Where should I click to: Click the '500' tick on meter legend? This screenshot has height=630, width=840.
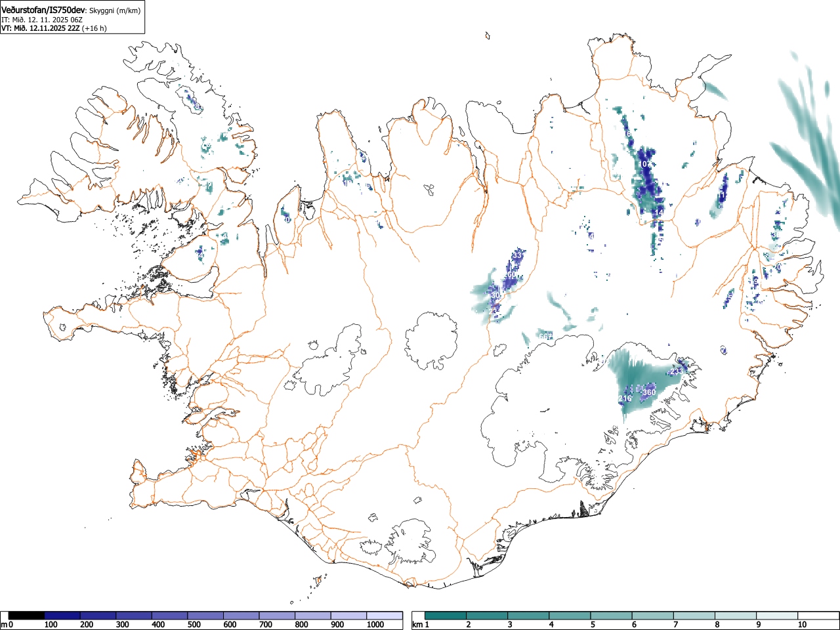coord(194,625)
